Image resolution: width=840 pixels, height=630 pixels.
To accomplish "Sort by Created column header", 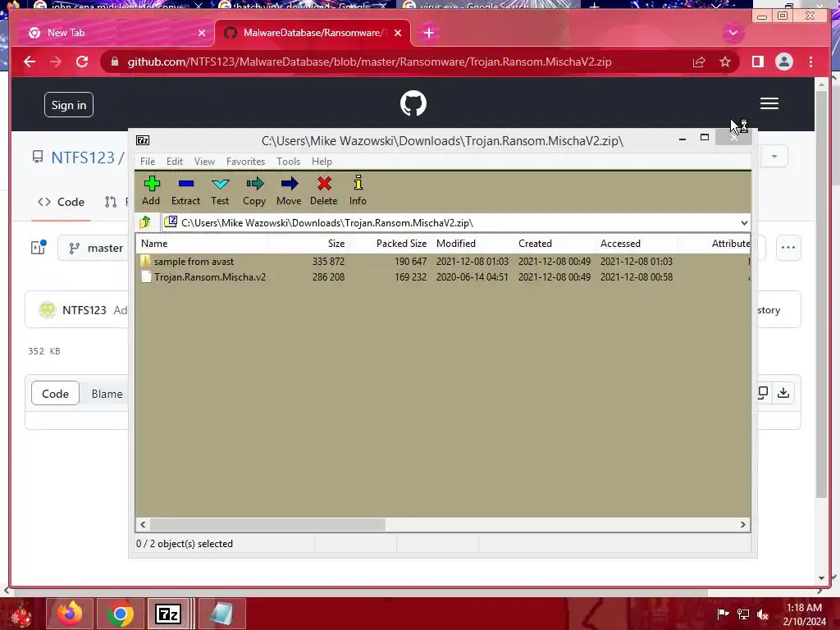I will [x=555, y=243].
